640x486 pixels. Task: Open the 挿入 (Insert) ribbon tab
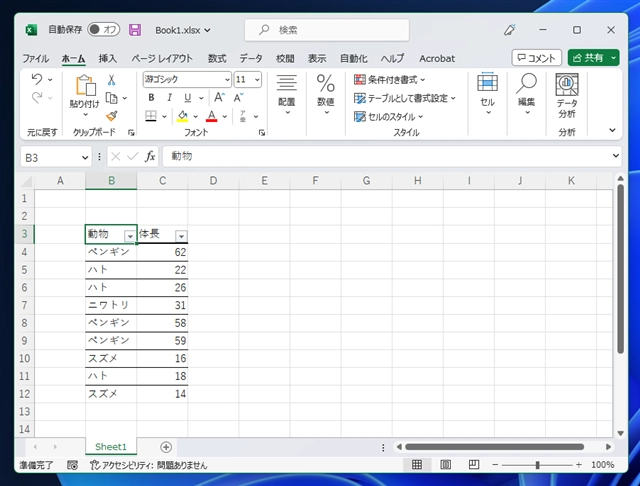tap(108, 58)
